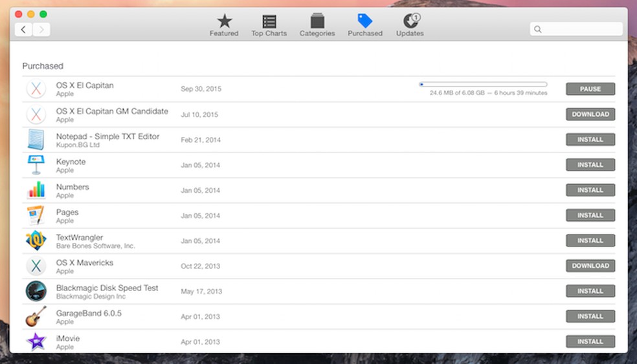Image resolution: width=637 pixels, height=364 pixels.
Task: Click the Sep 30, 2015 purchase date
Action: [x=201, y=89]
